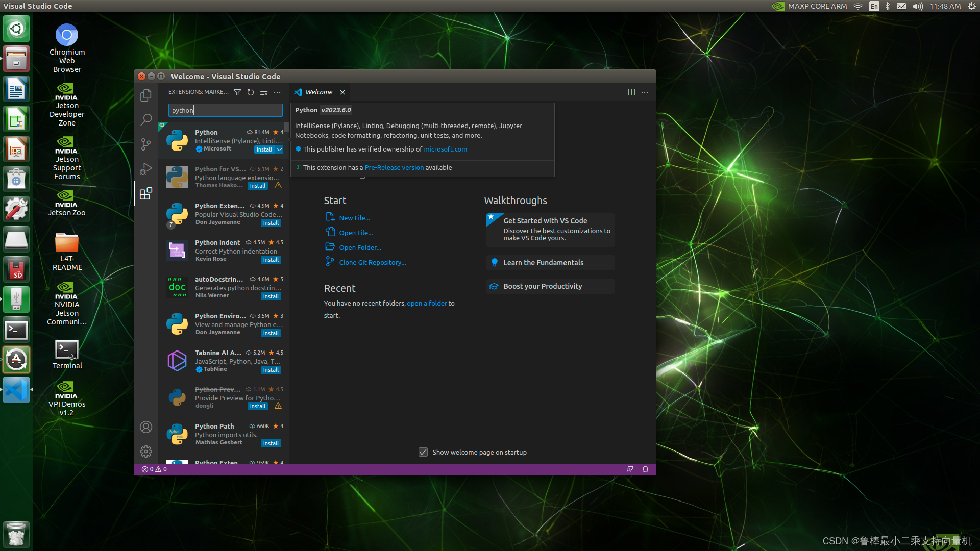
Task: Toggle Show welcome page on startup checkbox
Action: coord(423,452)
